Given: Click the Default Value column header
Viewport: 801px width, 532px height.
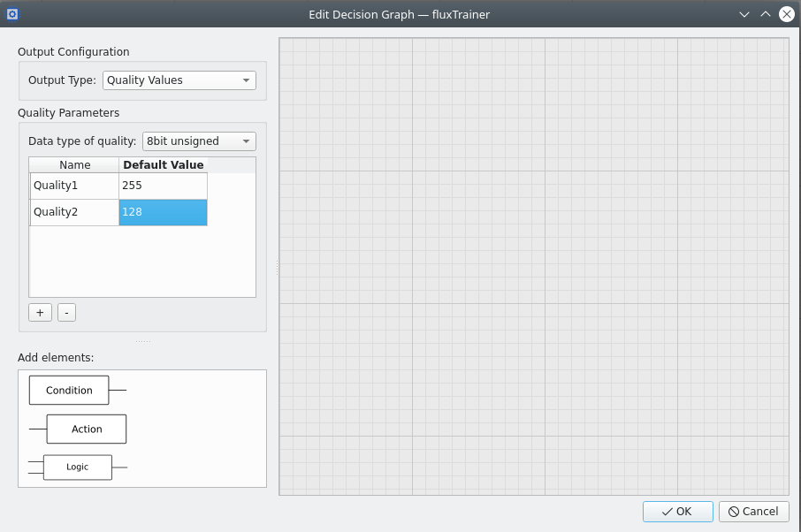Looking at the screenshot, I should [164, 165].
